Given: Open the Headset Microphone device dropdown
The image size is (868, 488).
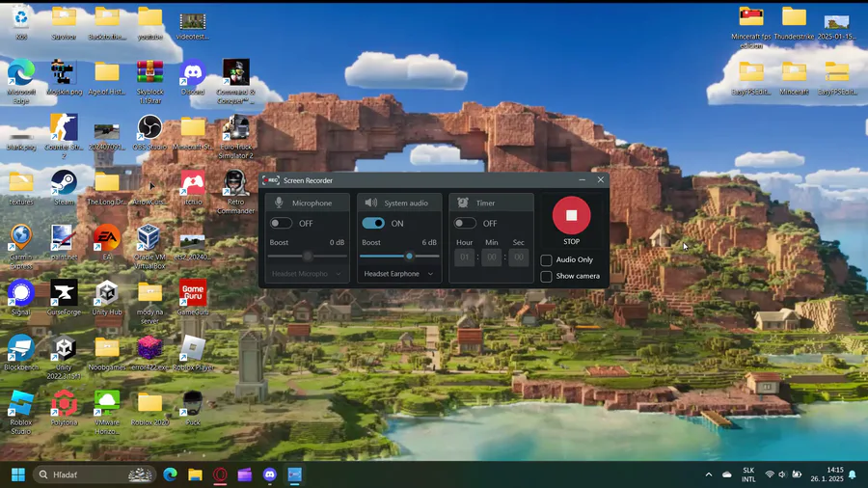Looking at the screenshot, I should click(x=307, y=274).
